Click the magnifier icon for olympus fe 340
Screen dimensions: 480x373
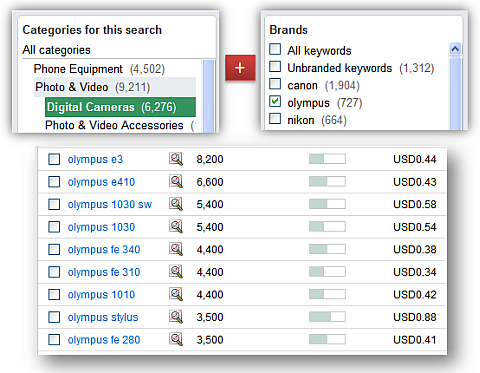click(x=176, y=249)
